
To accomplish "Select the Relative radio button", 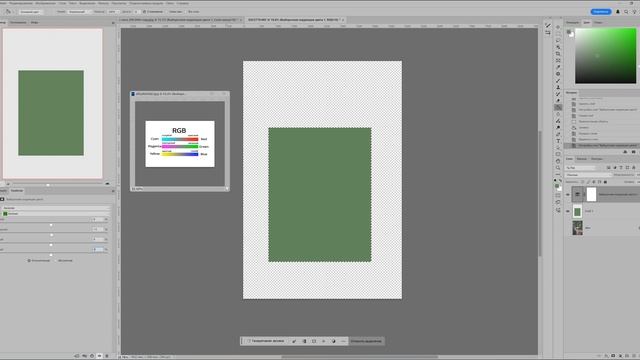I will (29, 260).
